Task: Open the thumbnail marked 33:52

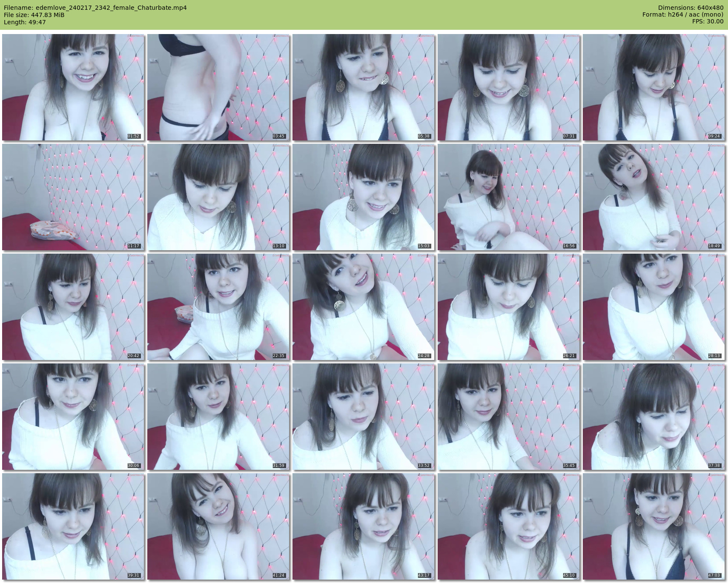Action: (x=363, y=417)
